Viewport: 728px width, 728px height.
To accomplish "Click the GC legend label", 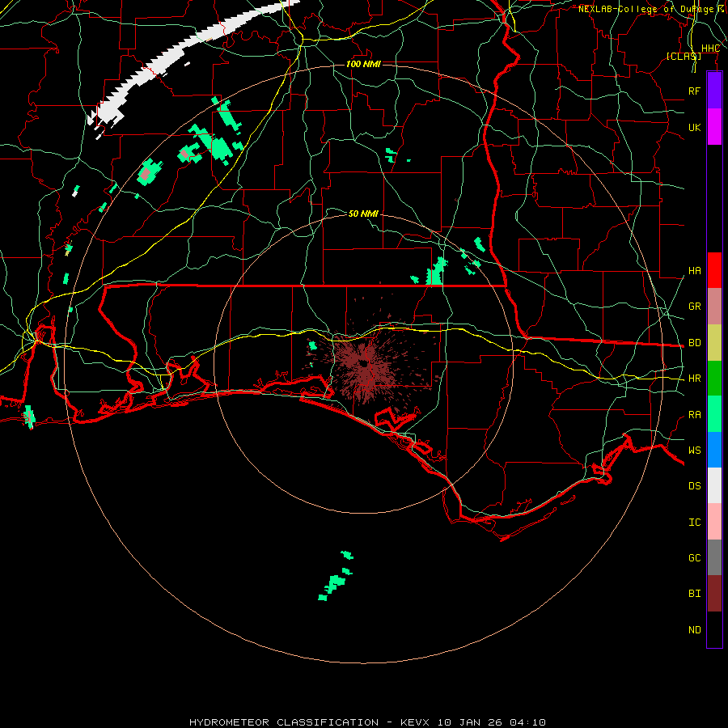I will pos(694,558).
